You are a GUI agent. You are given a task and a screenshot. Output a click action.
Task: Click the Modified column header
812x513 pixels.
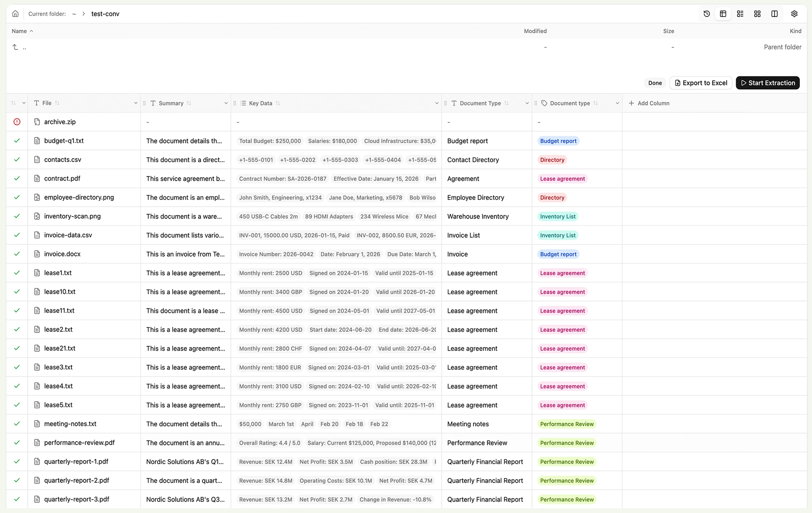click(x=535, y=31)
